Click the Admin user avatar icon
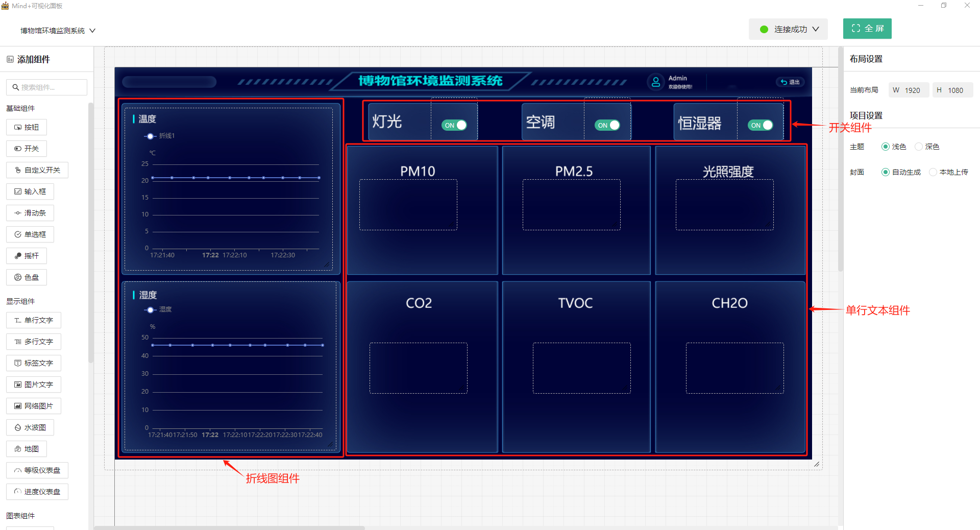The image size is (980, 530). point(656,82)
